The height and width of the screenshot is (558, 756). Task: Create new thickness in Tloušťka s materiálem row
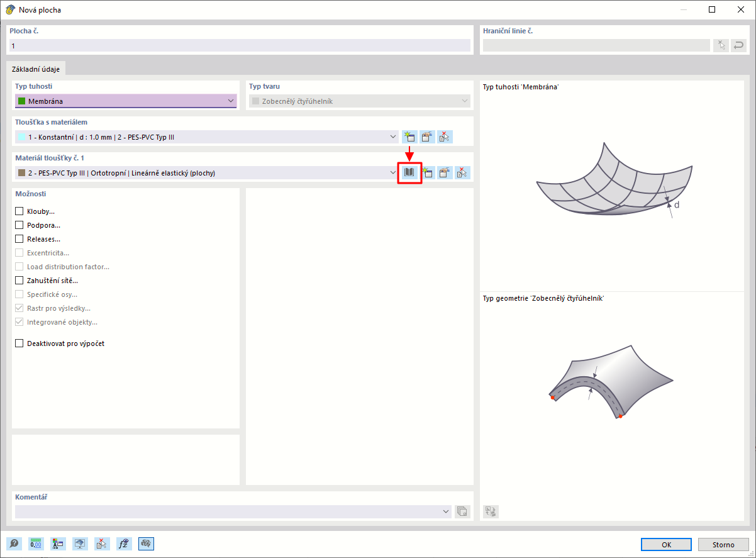point(410,137)
